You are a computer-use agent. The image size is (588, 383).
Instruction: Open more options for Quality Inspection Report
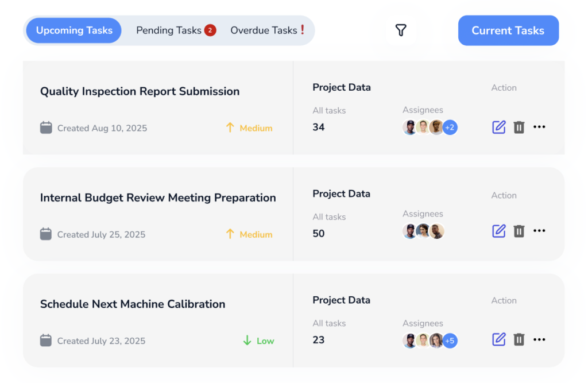(539, 127)
